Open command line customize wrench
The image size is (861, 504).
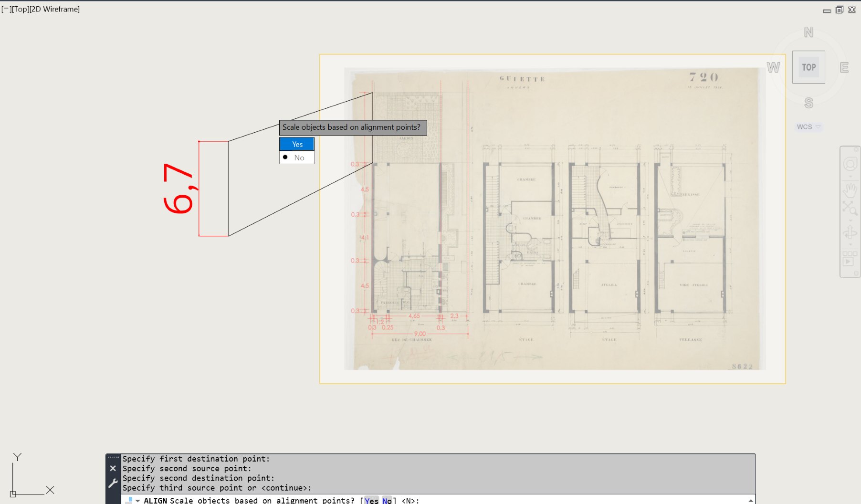(113, 483)
